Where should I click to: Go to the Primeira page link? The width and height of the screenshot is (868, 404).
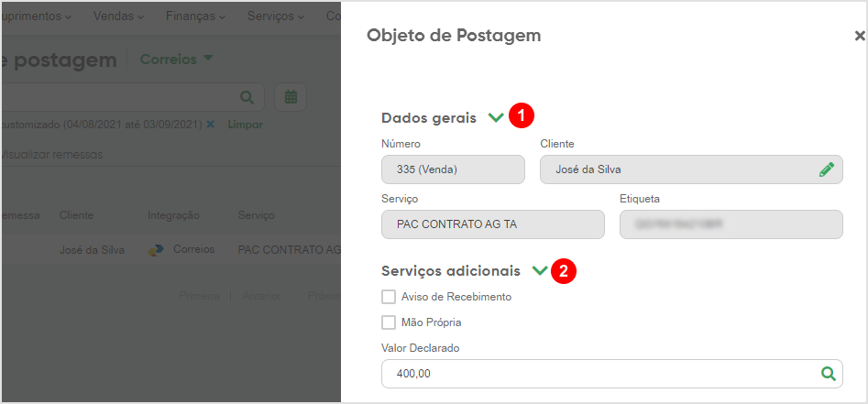click(199, 296)
